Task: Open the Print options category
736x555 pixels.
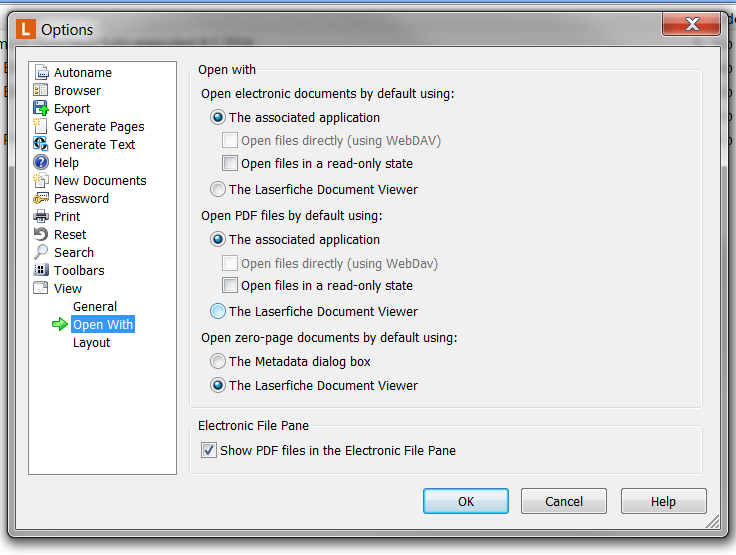Action: pyautogui.click(x=67, y=216)
